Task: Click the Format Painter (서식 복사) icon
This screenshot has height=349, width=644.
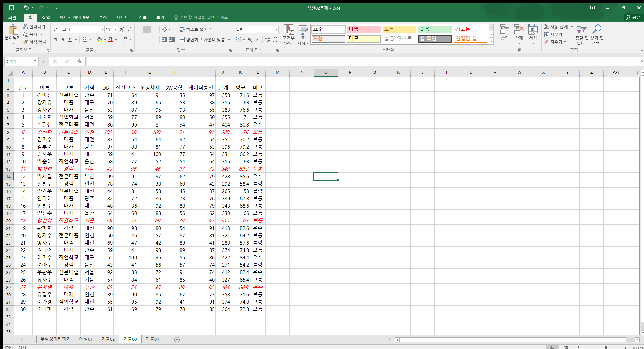Action: [x=26, y=42]
